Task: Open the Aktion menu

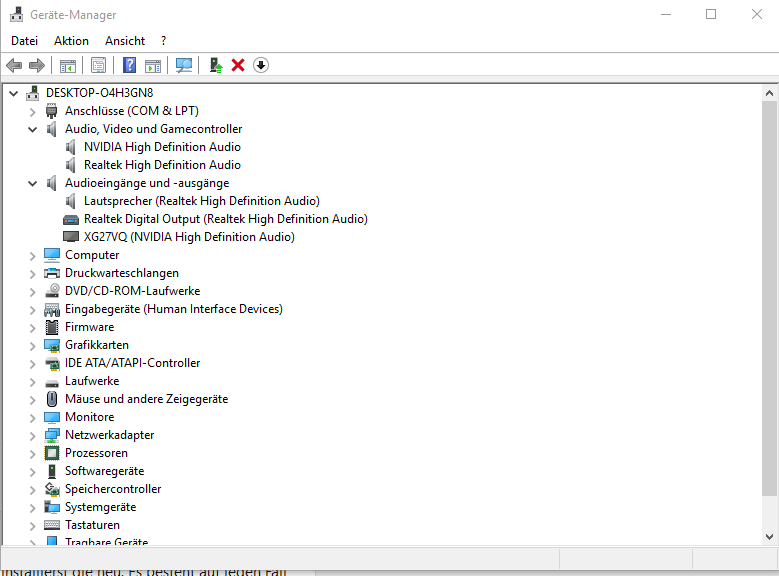Action: (x=72, y=41)
